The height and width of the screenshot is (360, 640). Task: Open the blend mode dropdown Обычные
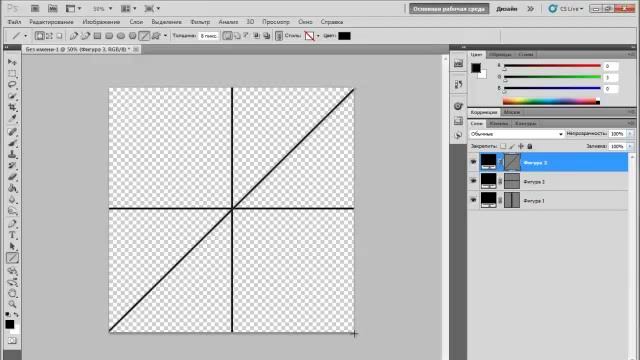pyautogui.click(x=516, y=134)
